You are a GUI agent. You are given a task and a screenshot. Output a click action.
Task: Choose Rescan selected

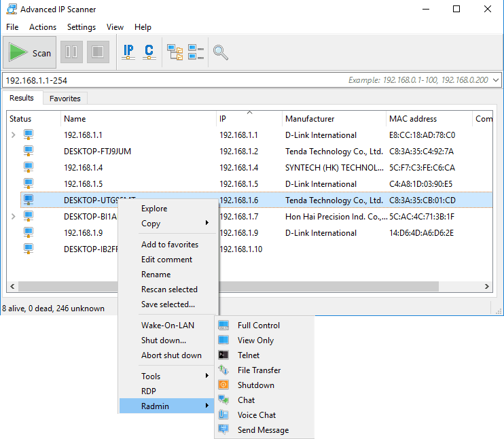167,289
